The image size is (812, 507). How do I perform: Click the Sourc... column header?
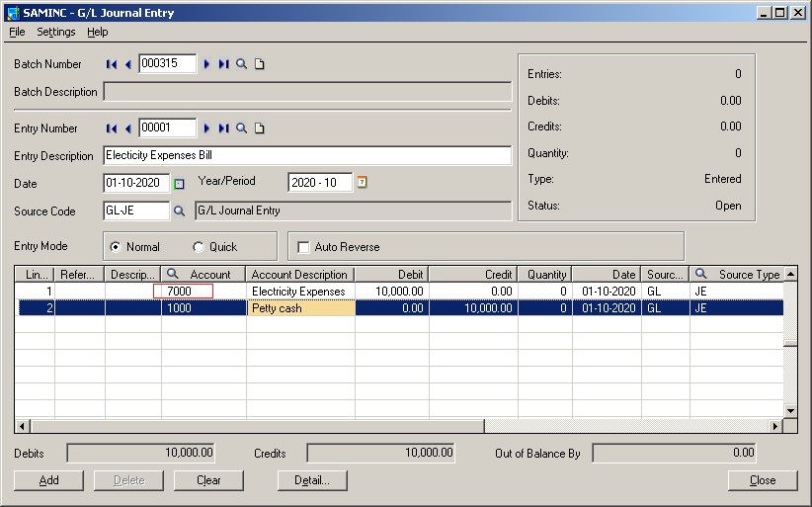click(x=666, y=275)
